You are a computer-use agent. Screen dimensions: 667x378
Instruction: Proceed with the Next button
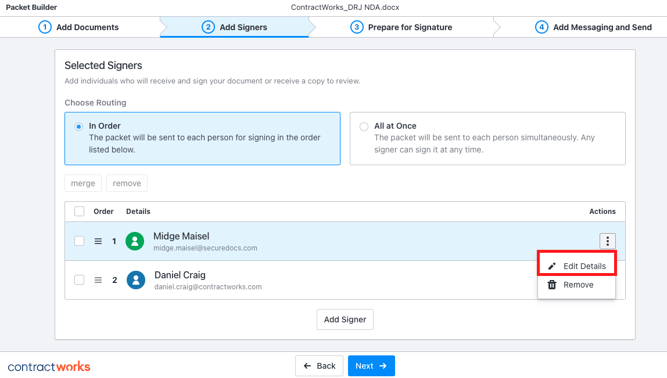(x=371, y=366)
